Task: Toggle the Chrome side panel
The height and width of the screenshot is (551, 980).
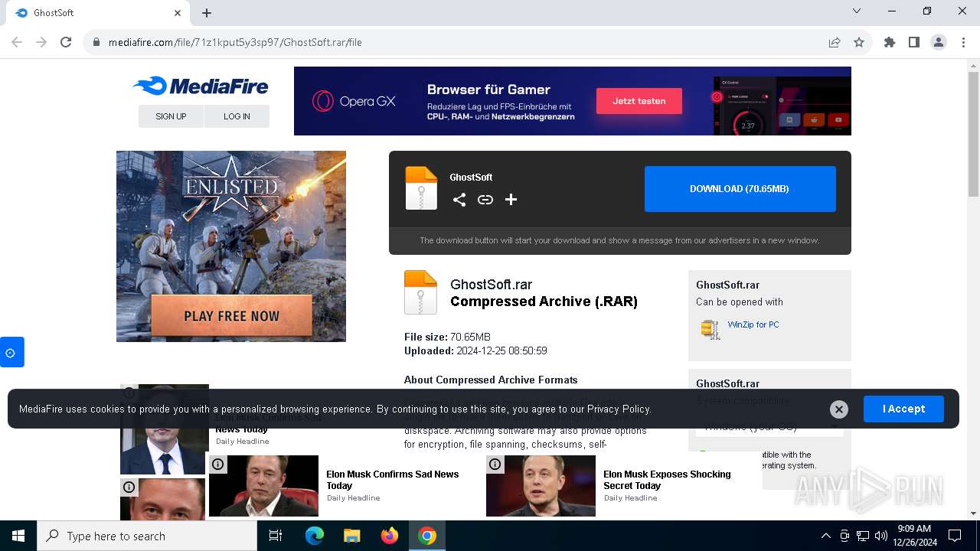Action: pyautogui.click(x=914, y=42)
